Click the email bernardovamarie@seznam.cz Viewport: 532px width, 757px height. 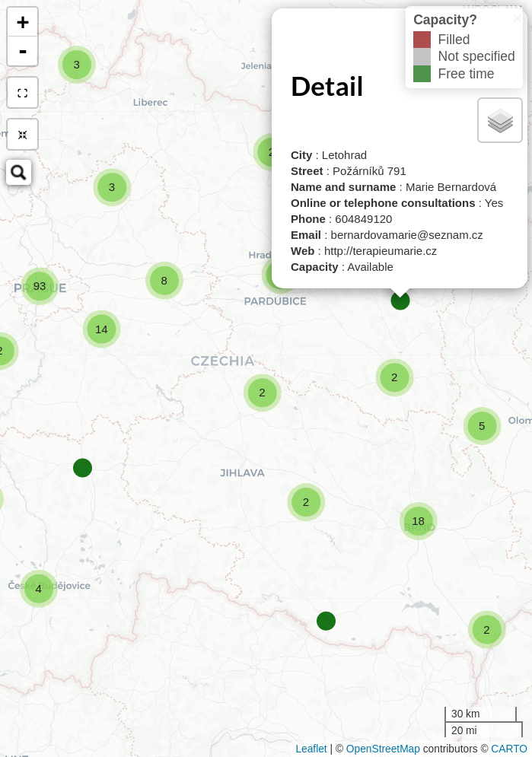coord(406,235)
